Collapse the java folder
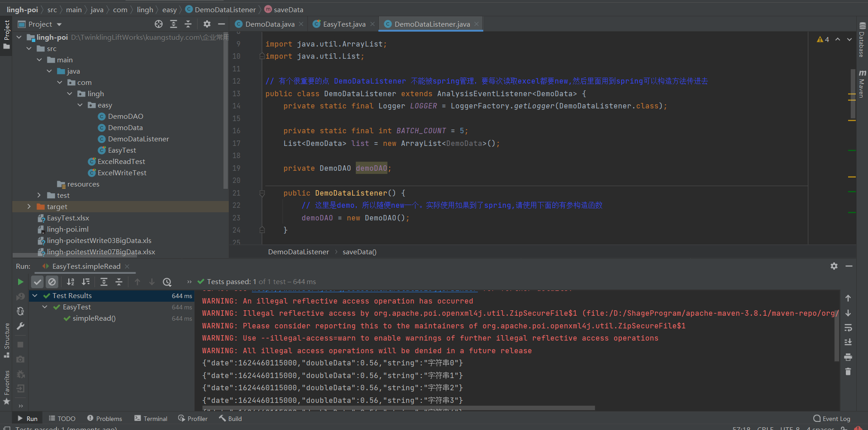868x430 pixels. point(49,71)
